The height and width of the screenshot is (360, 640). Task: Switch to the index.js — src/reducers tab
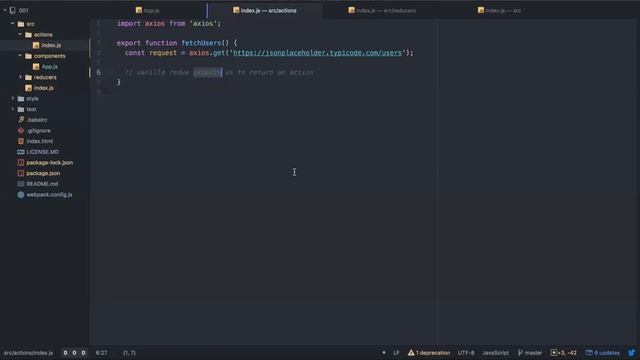pyautogui.click(x=382, y=10)
